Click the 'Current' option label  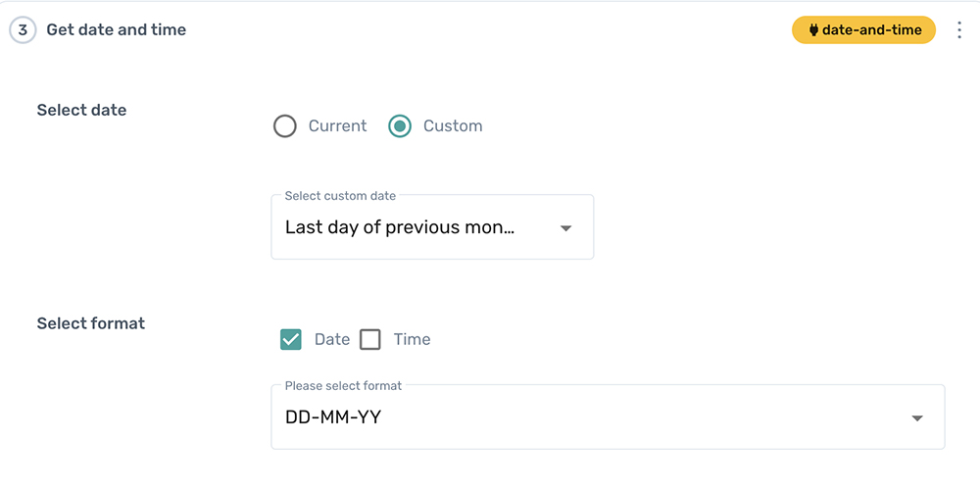pos(337,126)
